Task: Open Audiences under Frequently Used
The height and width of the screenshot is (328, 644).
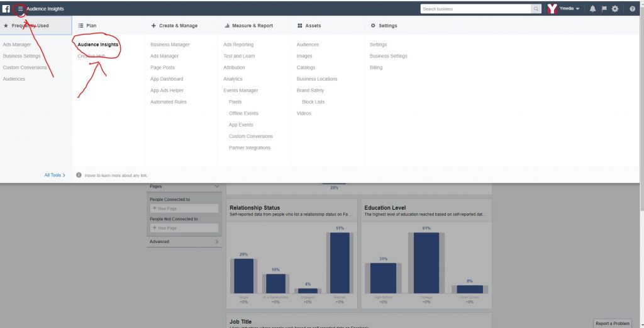Action: pyautogui.click(x=14, y=79)
